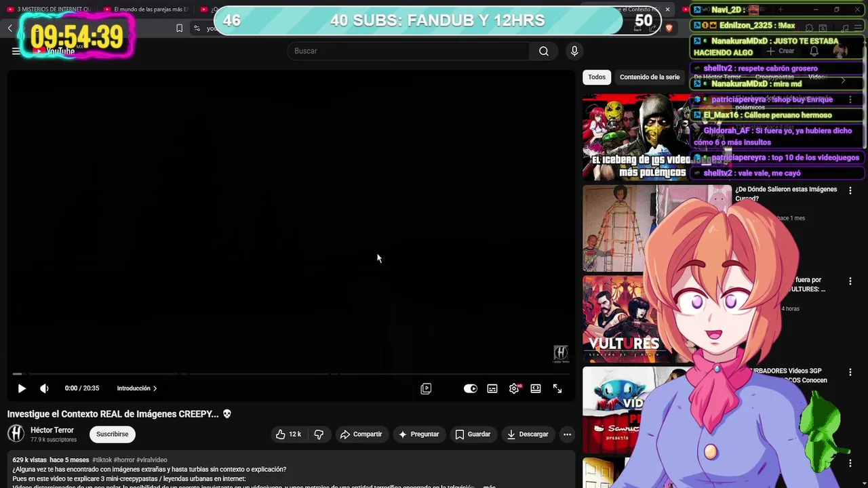Viewport: 868px width, 488px height.
Task: Open the video settings gear
Action: click(x=514, y=388)
